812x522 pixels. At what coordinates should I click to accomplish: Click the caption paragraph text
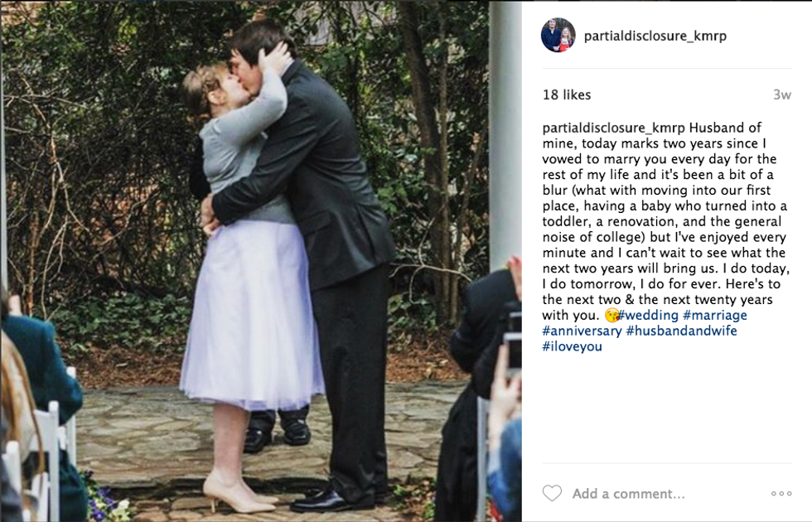click(666, 237)
